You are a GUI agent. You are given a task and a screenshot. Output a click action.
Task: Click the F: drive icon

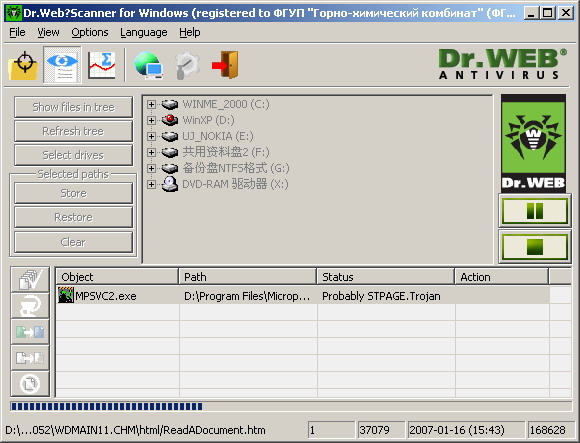[x=170, y=152]
